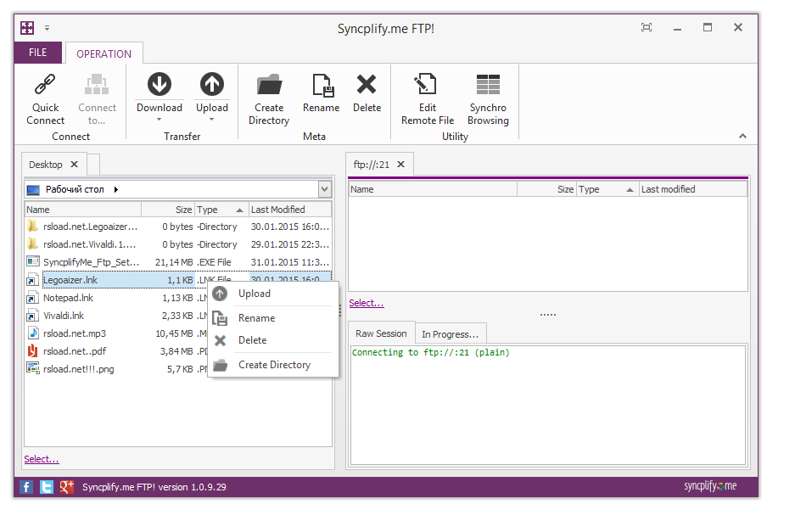Close the Desktop tab
This screenshot has width=795, height=532.
coord(75,165)
